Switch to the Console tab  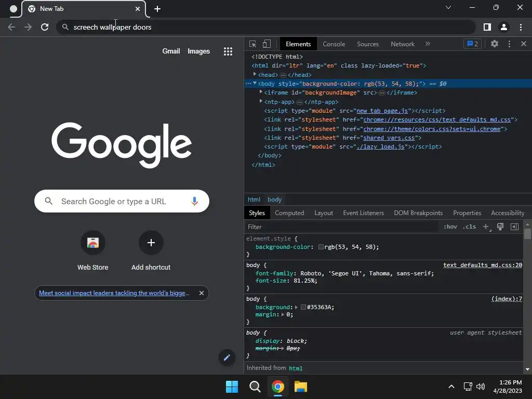[x=334, y=44]
